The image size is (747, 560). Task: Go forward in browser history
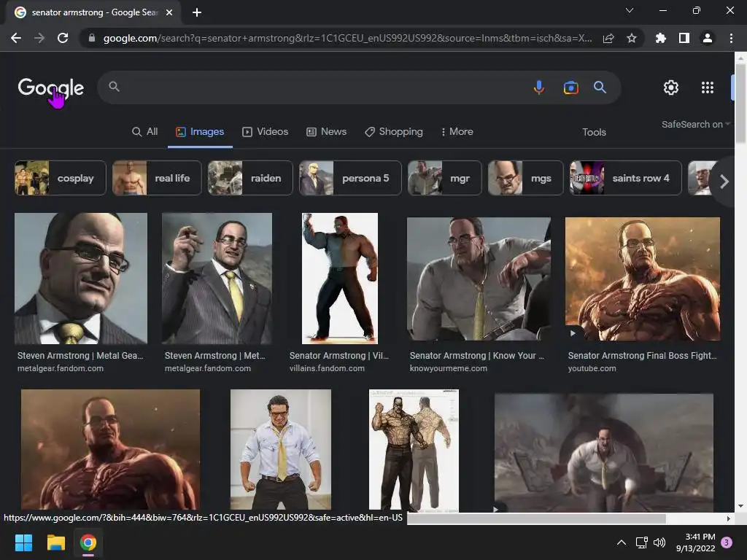click(x=39, y=38)
